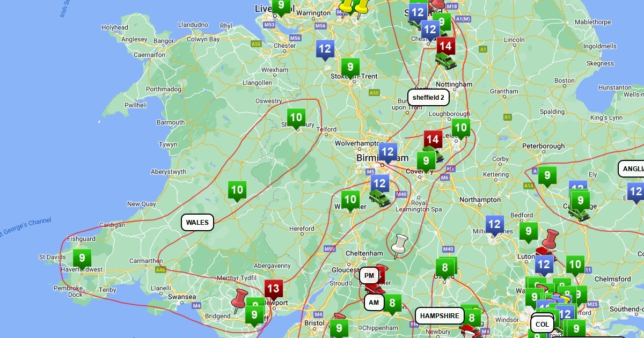Click Northampton on the map

480,200
